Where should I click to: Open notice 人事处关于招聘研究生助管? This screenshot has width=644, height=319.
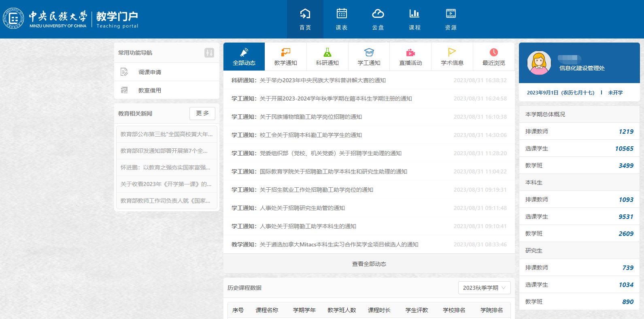click(x=302, y=208)
